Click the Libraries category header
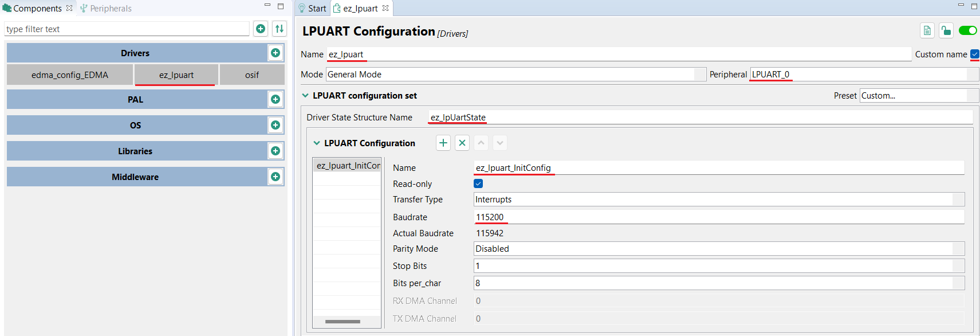 click(x=135, y=151)
